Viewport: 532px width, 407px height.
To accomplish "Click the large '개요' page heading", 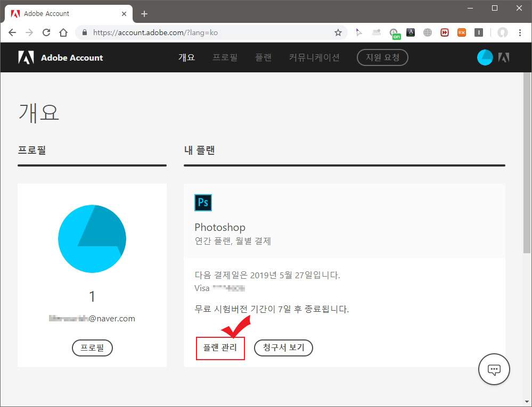I will [x=39, y=112].
